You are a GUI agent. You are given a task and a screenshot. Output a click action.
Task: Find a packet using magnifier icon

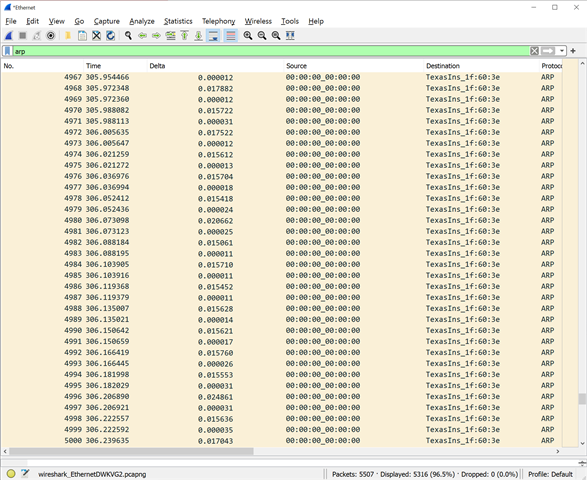[x=128, y=36]
